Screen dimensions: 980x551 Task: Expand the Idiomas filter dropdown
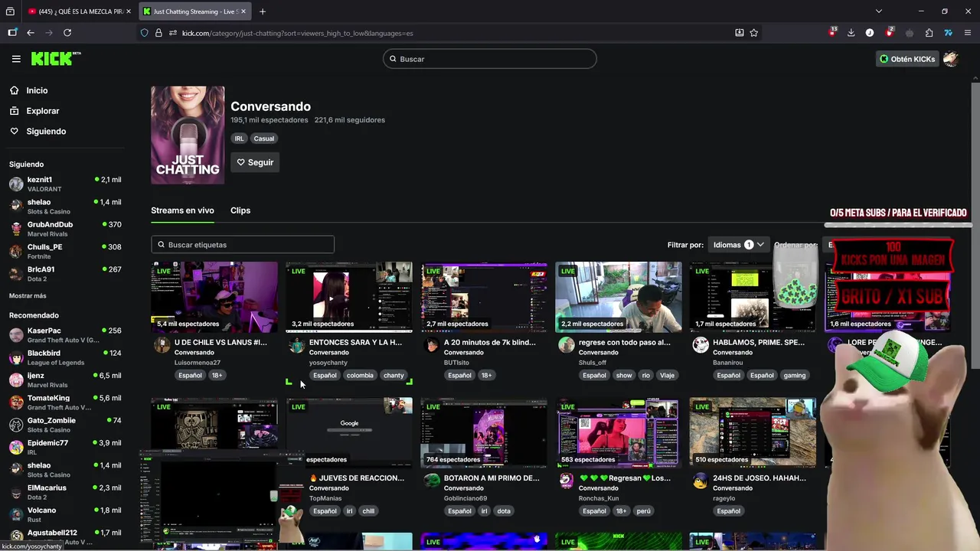pos(738,245)
